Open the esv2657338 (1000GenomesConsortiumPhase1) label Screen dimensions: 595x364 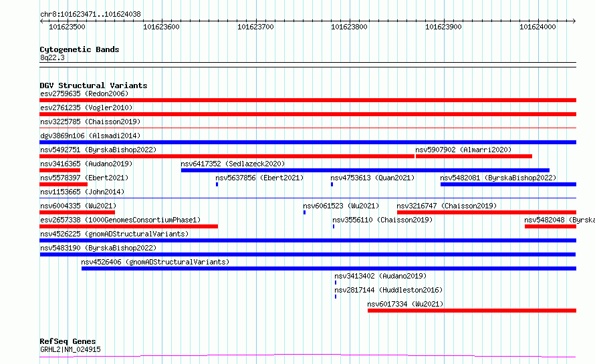pos(120,220)
